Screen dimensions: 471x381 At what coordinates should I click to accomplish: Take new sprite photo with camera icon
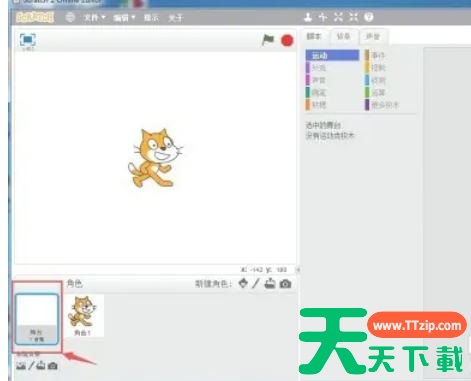285,284
